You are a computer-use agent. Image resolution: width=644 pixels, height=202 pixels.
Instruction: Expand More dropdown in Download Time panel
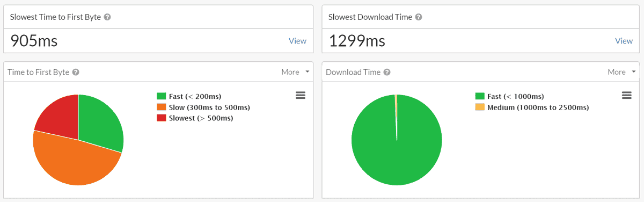(621, 72)
